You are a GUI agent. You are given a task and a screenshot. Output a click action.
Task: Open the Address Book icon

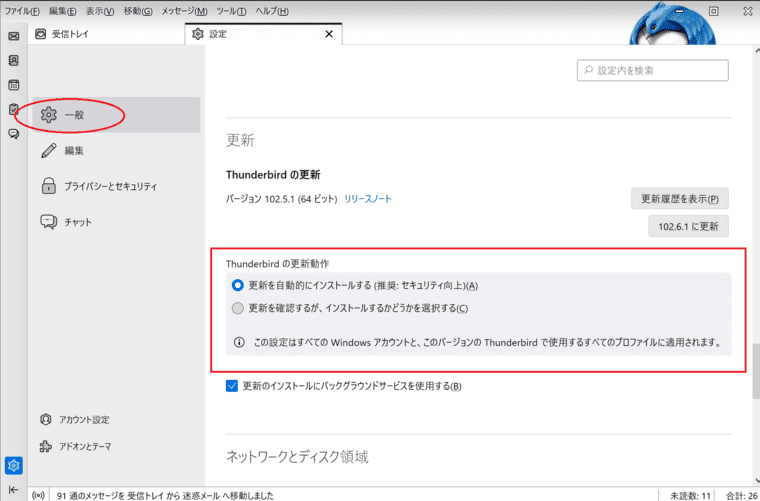click(14, 61)
